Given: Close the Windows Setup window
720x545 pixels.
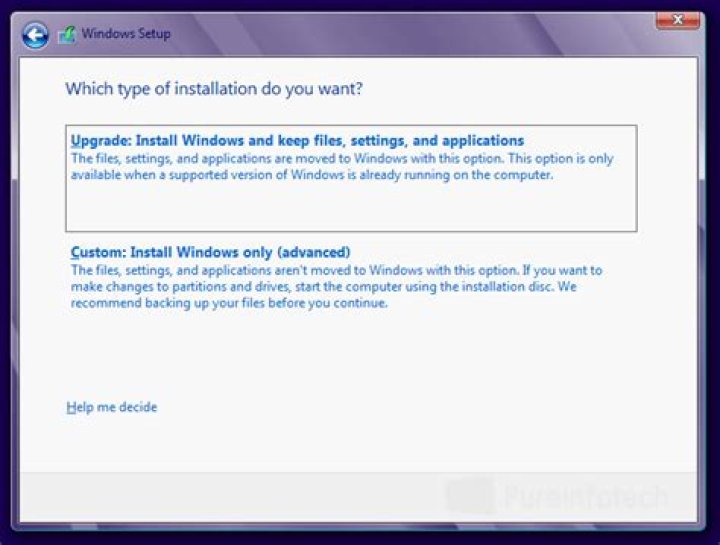Looking at the screenshot, I should tap(678, 20).
